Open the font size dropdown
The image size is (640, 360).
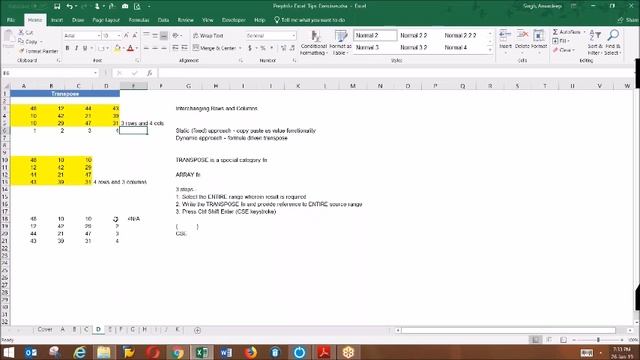[119, 36]
